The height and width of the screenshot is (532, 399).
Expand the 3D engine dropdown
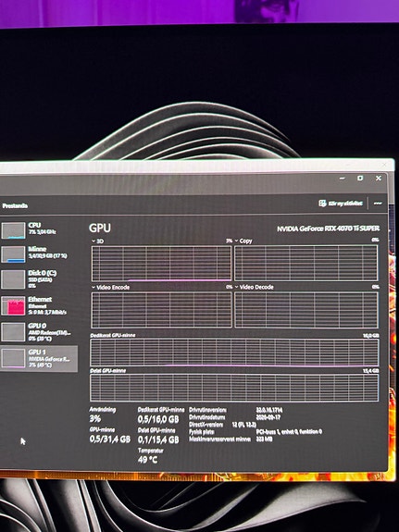point(94,241)
